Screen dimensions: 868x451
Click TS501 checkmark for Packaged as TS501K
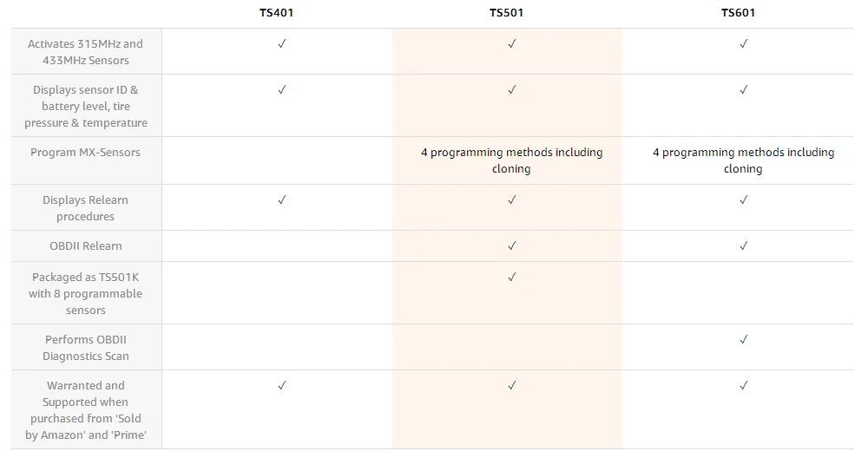pyautogui.click(x=512, y=278)
